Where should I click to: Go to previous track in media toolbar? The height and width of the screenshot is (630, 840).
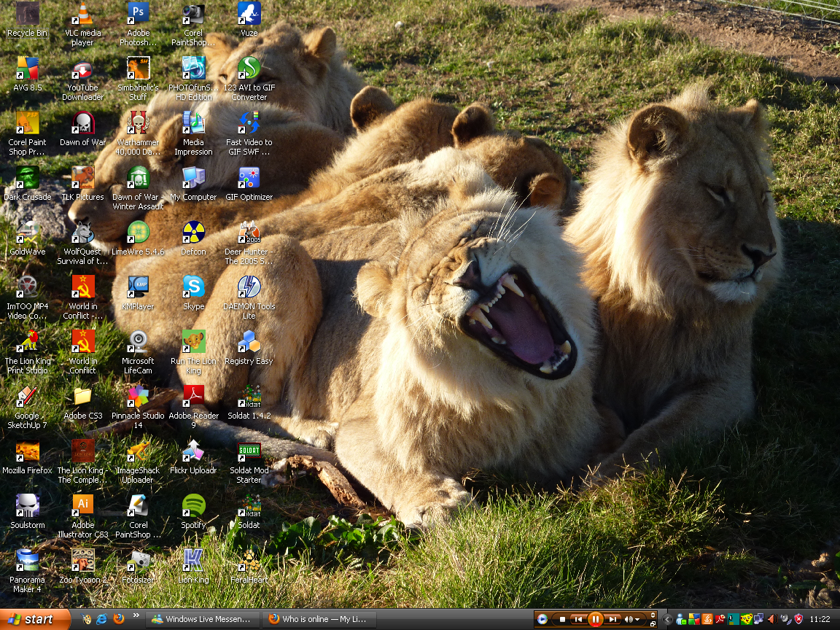click(578, 619)
